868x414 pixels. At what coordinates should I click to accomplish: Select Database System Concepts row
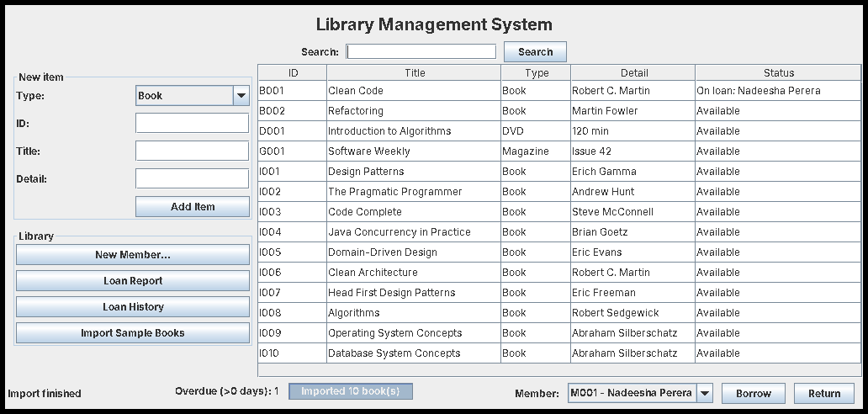pyautogui.click(x=559, y=353)
